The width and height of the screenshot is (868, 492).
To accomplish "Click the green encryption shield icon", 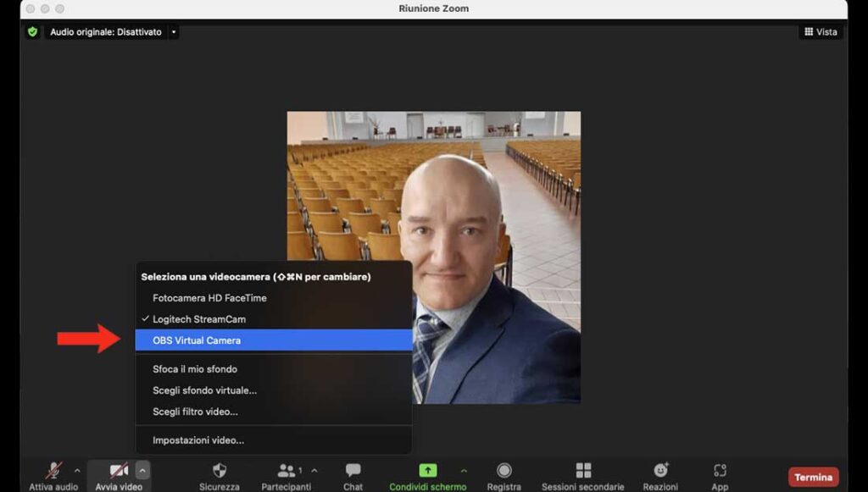I will click(x=33, y=32).
